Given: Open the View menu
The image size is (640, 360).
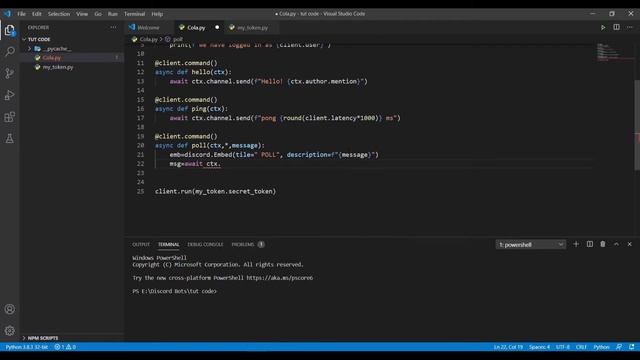Looking at the screenshot, I should click(82, 14).
